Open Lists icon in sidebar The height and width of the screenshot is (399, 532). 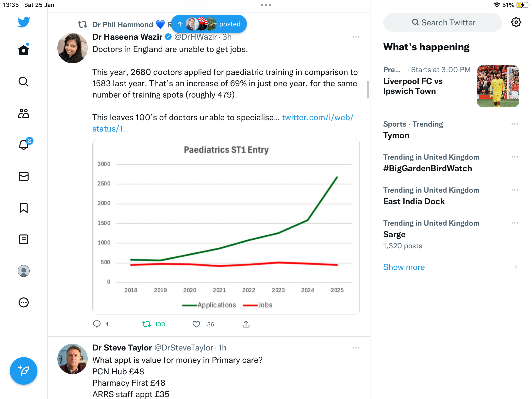[24, 239]
